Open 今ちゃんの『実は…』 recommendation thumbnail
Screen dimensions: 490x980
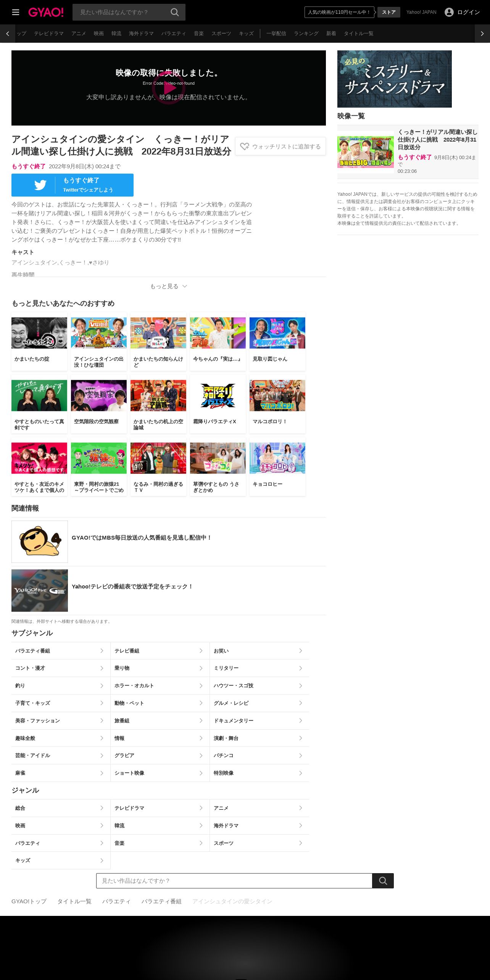(218, 333)
